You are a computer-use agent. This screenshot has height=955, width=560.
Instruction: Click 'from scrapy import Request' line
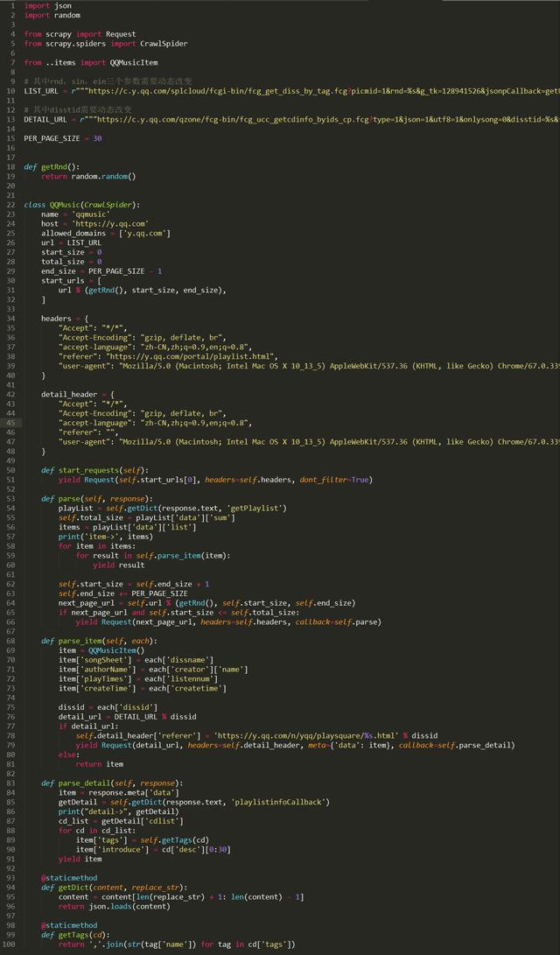pyautogui.click(x=80, y=34)
